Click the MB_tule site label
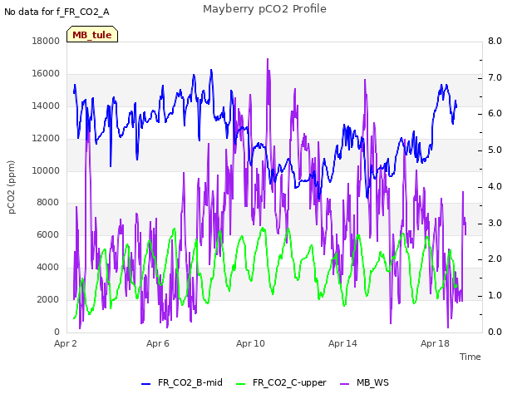This screenshot has height=399, width=532. [92, 35]
